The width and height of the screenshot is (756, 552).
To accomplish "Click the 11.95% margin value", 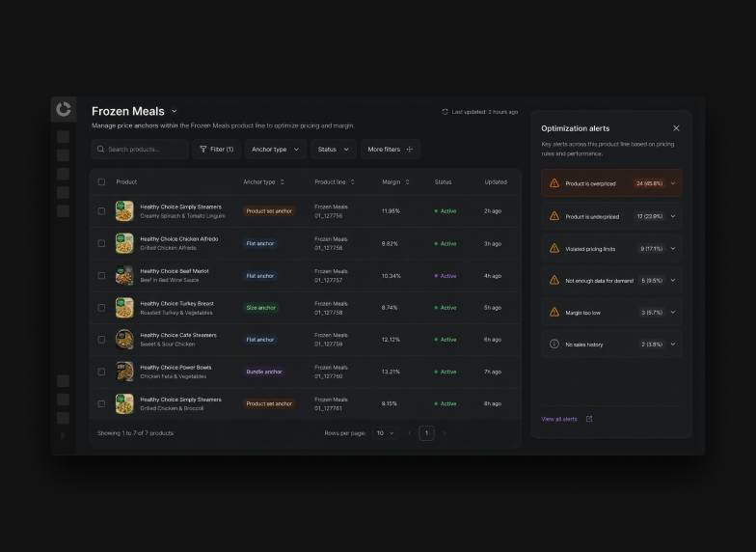I will click(391, 210).
